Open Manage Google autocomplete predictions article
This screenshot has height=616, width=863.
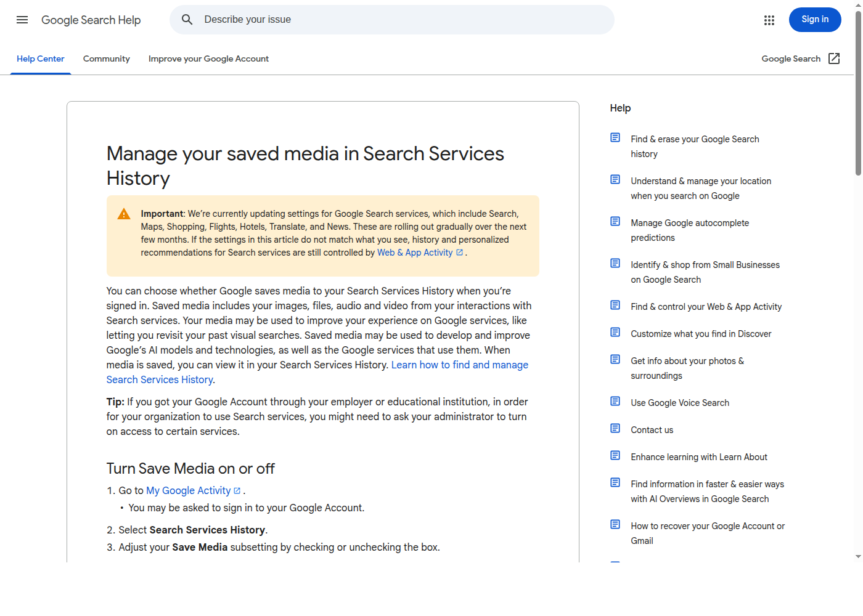(x=690, y=230)
